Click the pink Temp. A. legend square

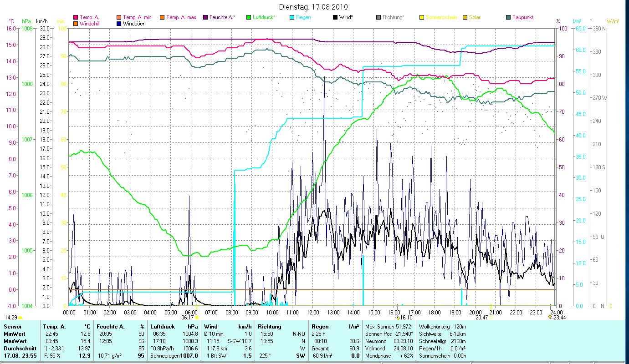tap(76, 18)
